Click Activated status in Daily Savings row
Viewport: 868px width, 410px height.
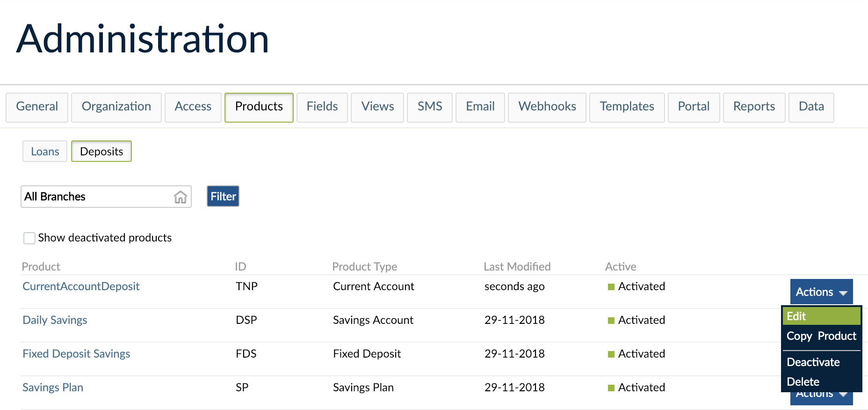click(637, 320)
